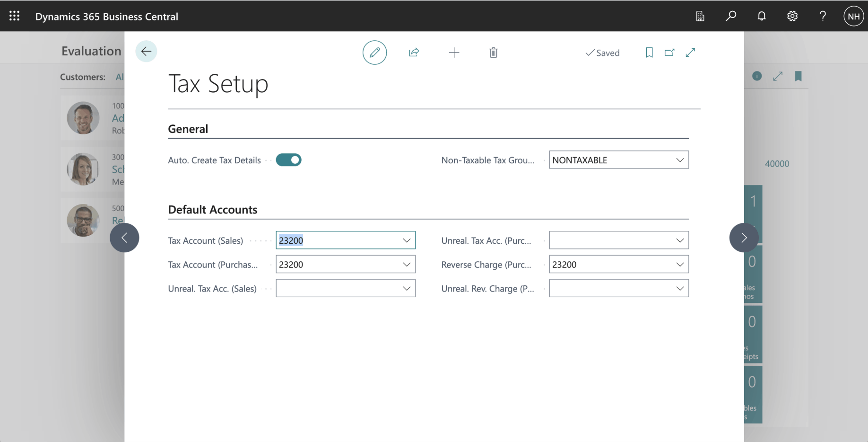Open Tax Account (Sales) dropdown arrow
Viewport: 868px width, 442px height.
tap(406, 240)
